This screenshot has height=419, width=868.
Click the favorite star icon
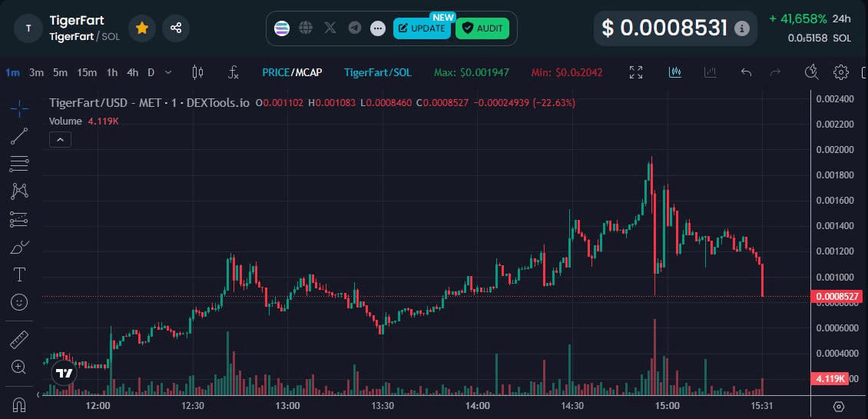click(142, 28)
